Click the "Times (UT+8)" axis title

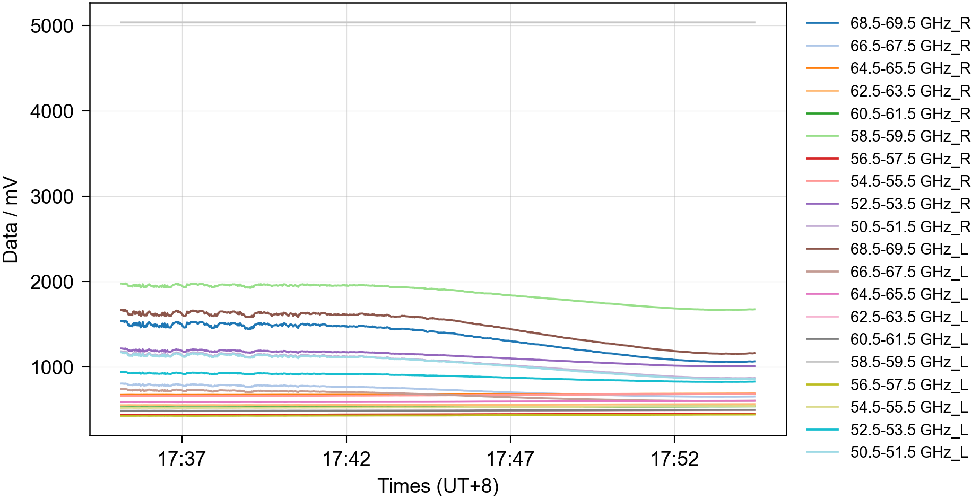point(438,486)
